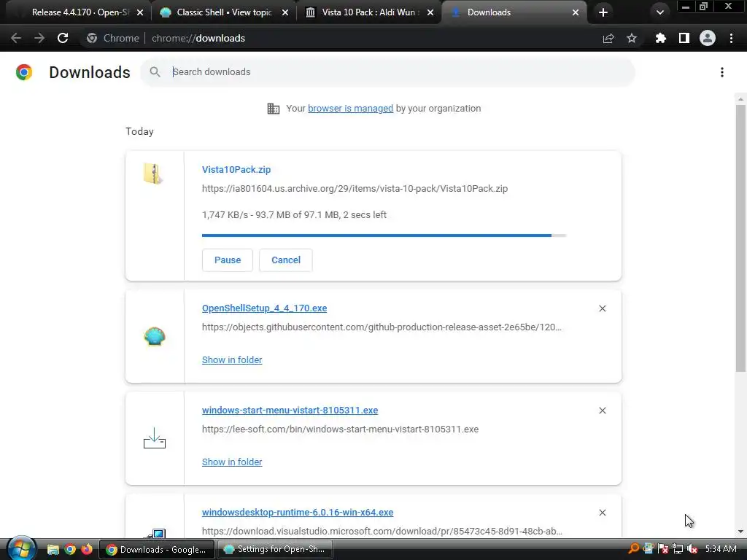Viewport: 747px width, 560px height.
Task: Toggle the side panel icon
Action: [684, 38]
